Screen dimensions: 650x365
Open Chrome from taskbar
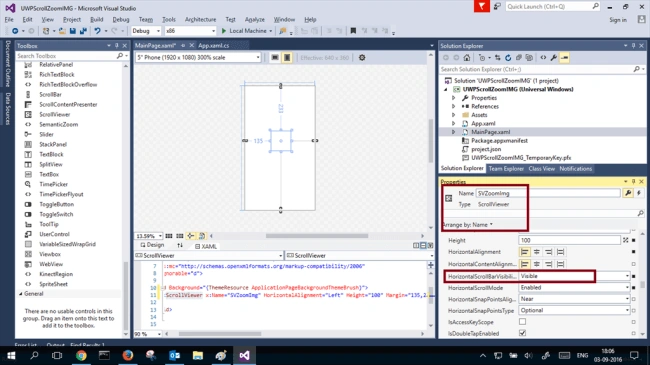point(81,355)
